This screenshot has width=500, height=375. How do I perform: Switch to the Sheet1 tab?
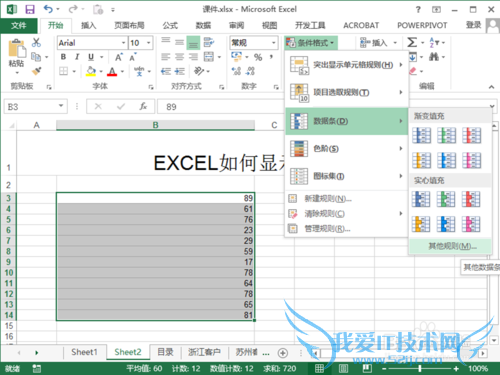coord(84,352)
